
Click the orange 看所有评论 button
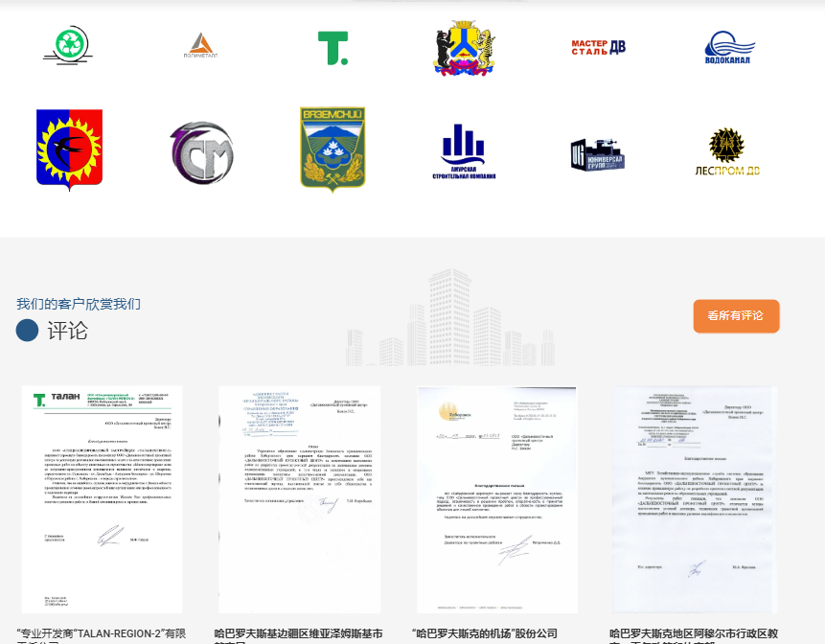[736, 315]
